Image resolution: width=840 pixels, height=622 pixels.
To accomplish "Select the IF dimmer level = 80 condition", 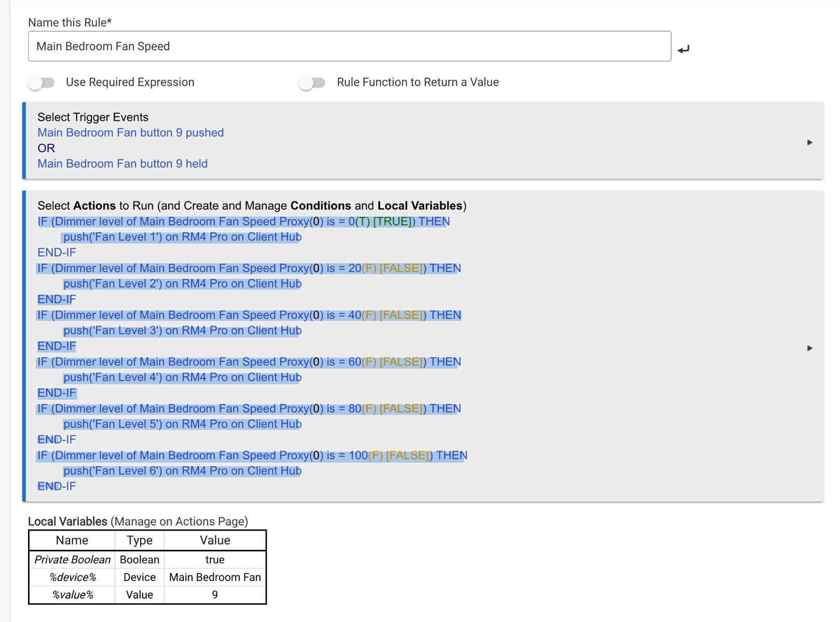I will [249, 409].
